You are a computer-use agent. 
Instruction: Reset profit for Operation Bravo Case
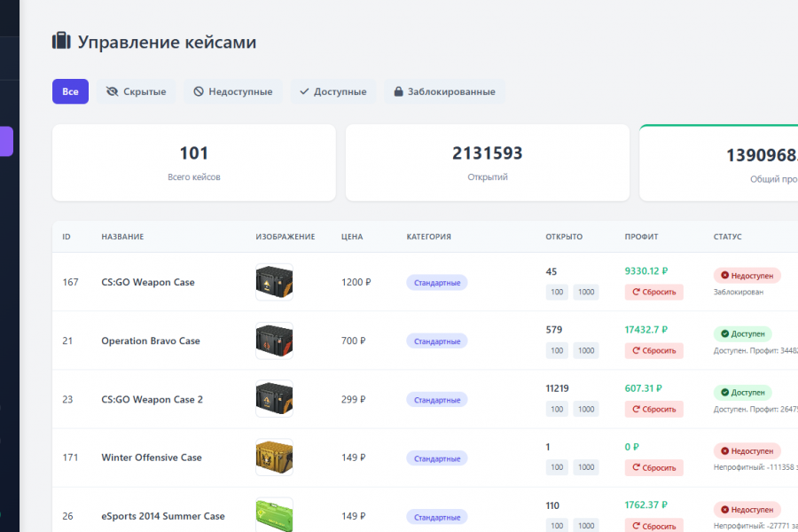[x=654, y=351]
